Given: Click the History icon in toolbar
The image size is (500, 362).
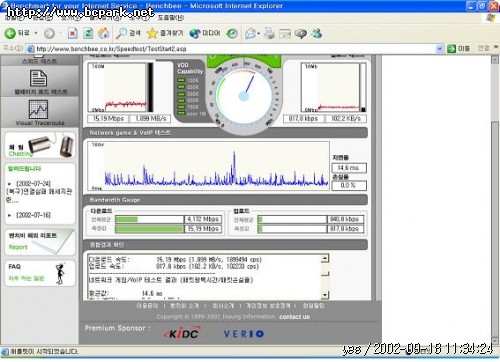Looking at the screenshot, I should click(x=232, y=33).
